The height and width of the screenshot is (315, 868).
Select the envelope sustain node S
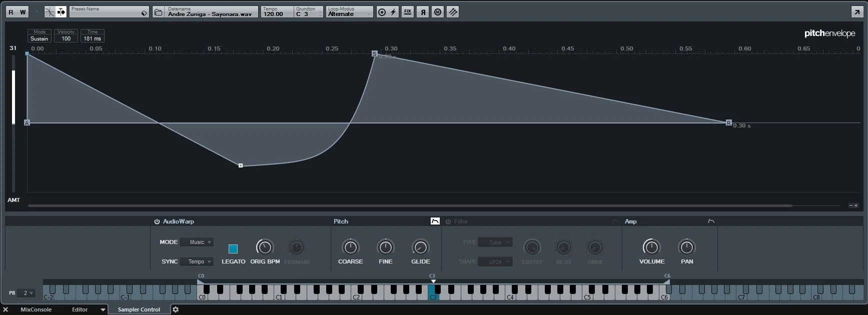375,53
